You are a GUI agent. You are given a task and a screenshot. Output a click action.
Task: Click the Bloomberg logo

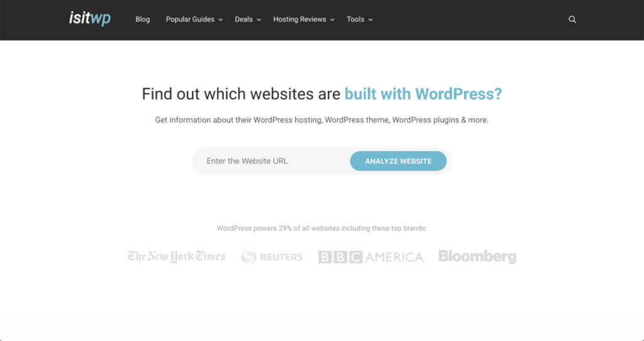click(x=477, y=256)
